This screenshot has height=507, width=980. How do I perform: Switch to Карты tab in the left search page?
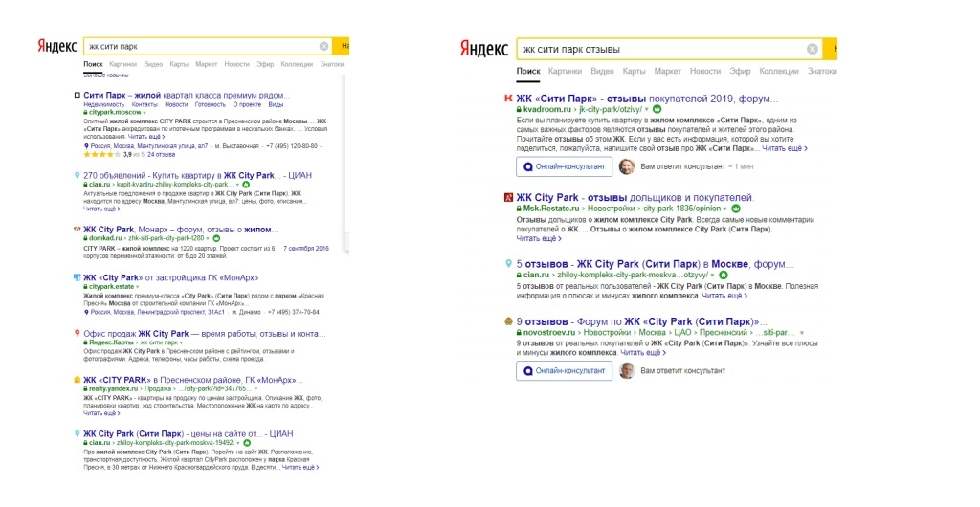[179, 64]
